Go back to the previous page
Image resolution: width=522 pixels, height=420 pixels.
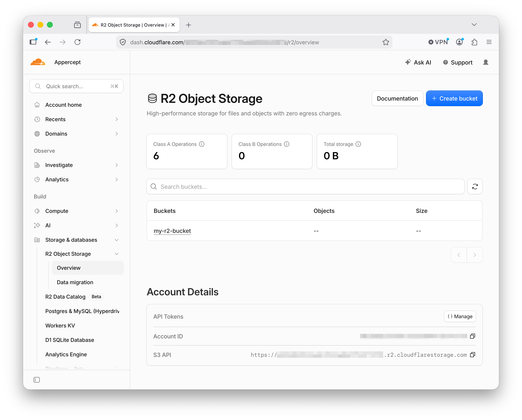[48, 42]
